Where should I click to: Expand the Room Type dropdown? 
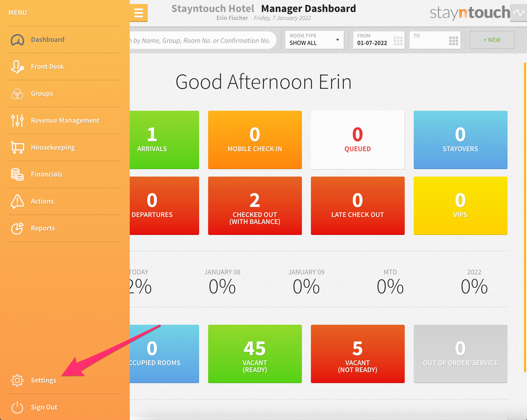[314, 40]
